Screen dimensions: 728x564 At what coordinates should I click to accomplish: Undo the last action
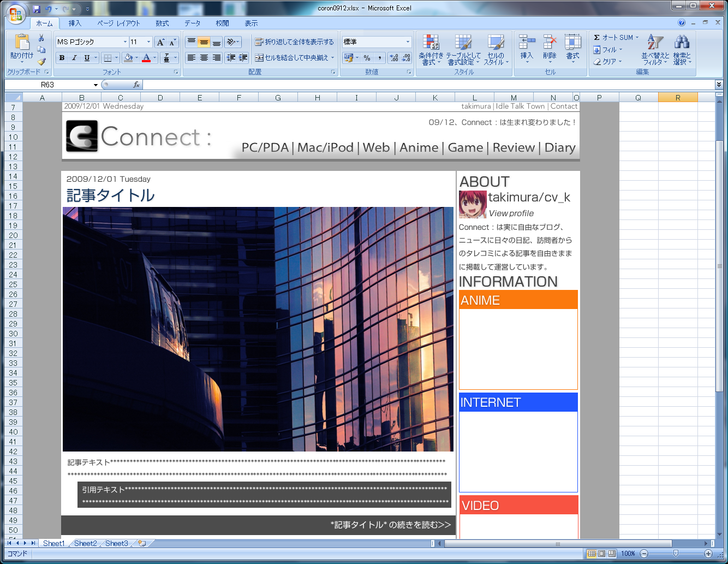coord(49,9)
